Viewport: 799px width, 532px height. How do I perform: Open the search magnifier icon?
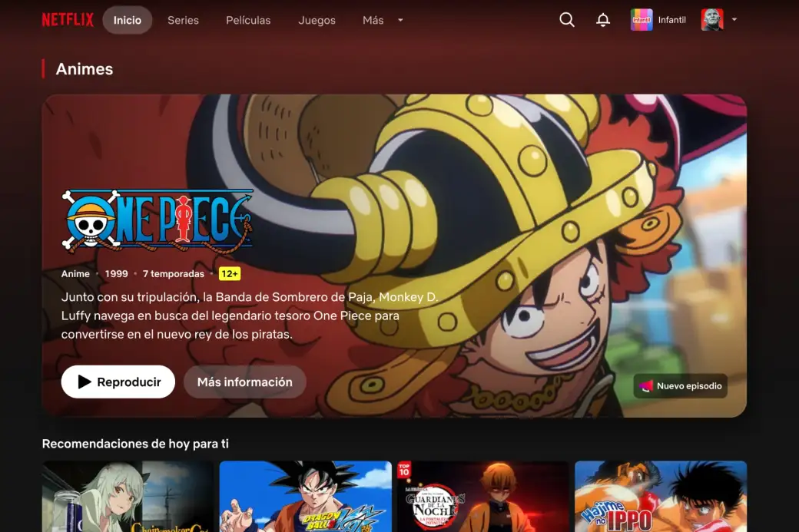pos(567,20)
